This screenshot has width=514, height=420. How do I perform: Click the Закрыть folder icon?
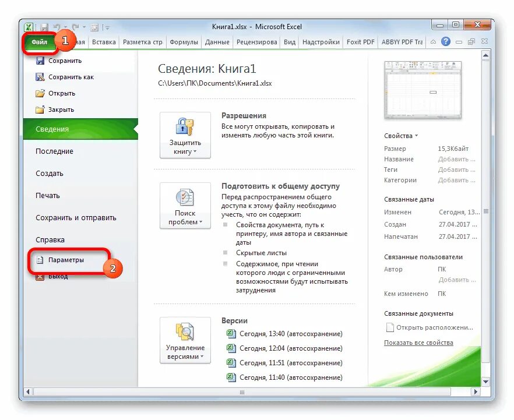click(40, 110)
